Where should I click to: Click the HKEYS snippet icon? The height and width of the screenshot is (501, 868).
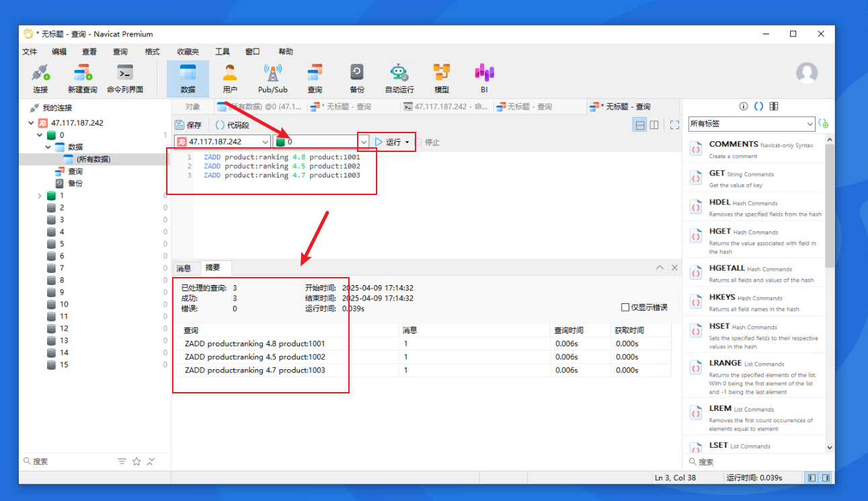(x=696, y=303)
